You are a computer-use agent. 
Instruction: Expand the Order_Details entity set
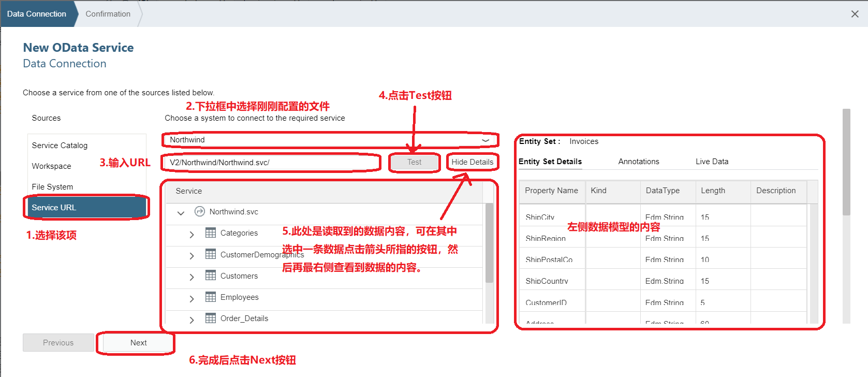[192, 320]
